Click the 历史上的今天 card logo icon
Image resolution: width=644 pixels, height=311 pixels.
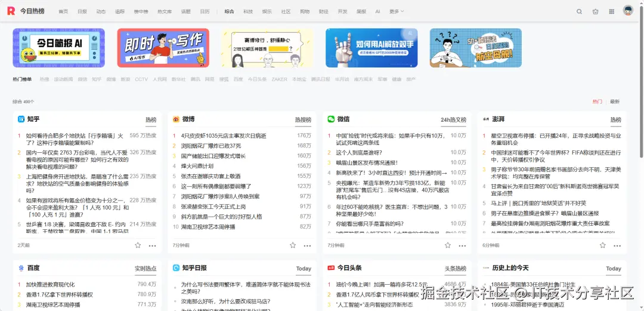pyautogui.click(x=486, y=268)
